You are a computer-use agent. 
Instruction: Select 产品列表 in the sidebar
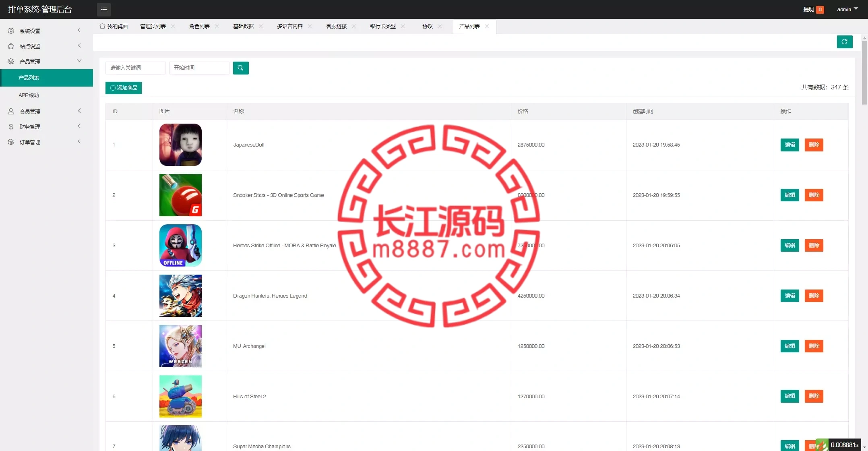(47, 78)
